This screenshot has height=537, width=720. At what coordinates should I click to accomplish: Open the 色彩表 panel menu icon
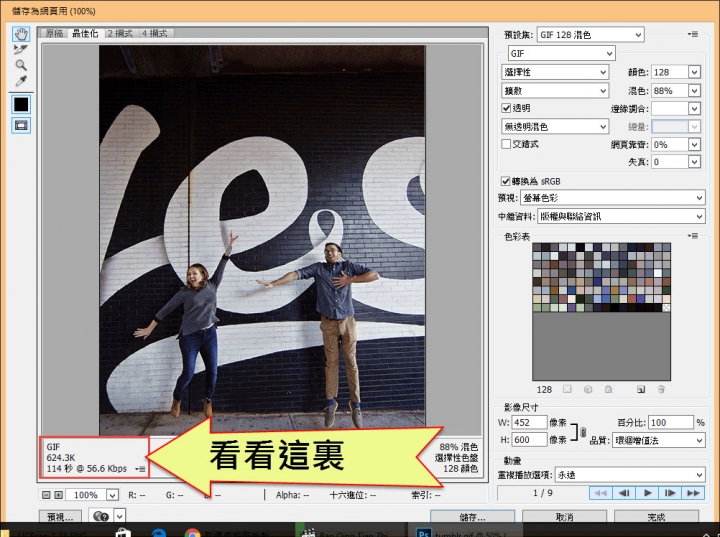pyautogui.click(x=693, y=236)
